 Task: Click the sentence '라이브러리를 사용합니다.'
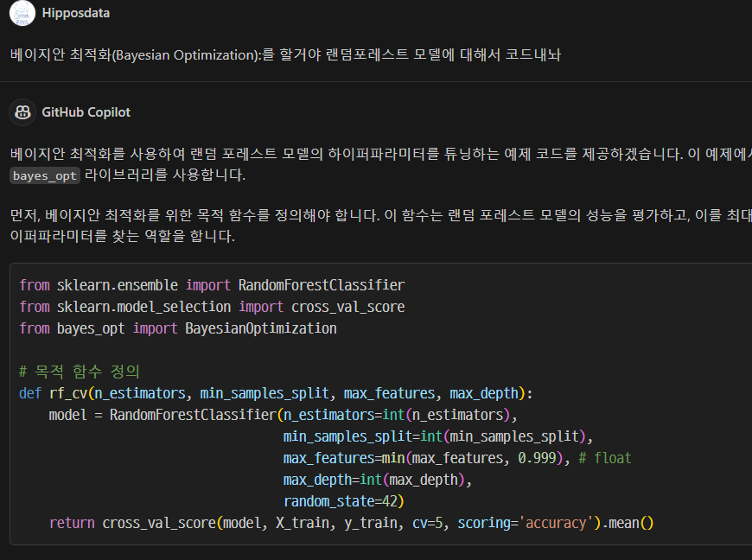[165, 175]
